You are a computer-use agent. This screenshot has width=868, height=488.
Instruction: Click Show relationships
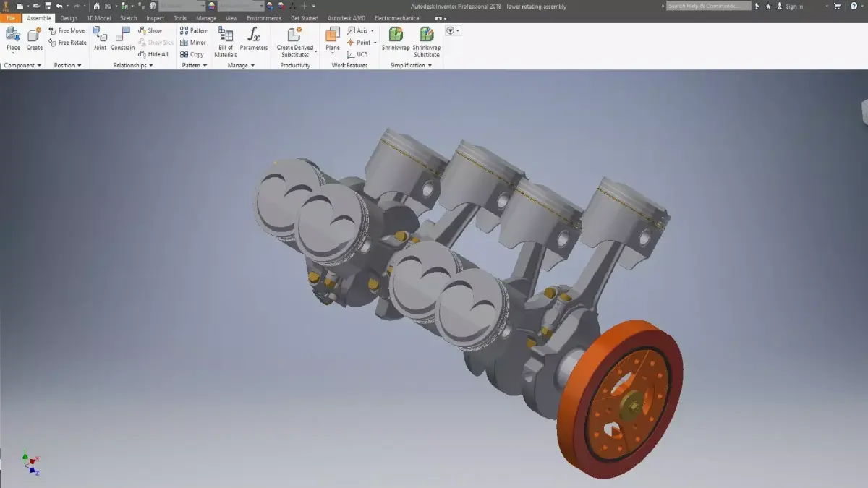tap(150, 30)
